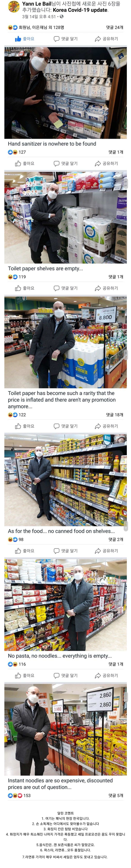Viewport: 131px width, 868px height.
Task: Click the comment bubble icon under main post header
Action: [x=56, y=39]
